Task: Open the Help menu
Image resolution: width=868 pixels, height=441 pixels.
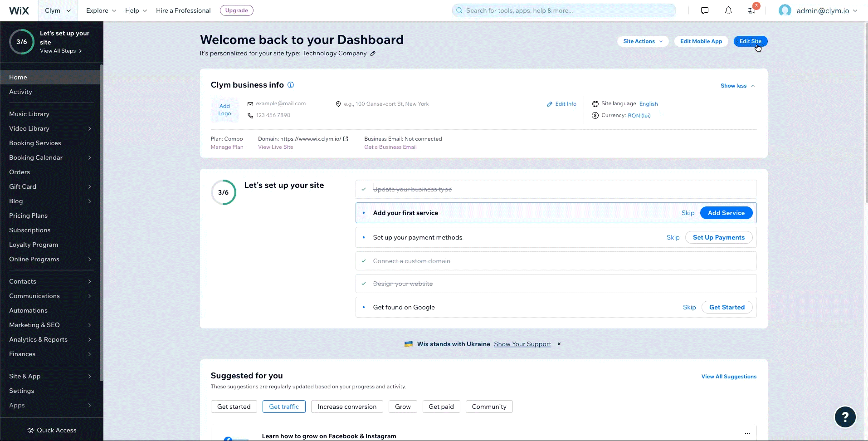Action: pos(136,10)
